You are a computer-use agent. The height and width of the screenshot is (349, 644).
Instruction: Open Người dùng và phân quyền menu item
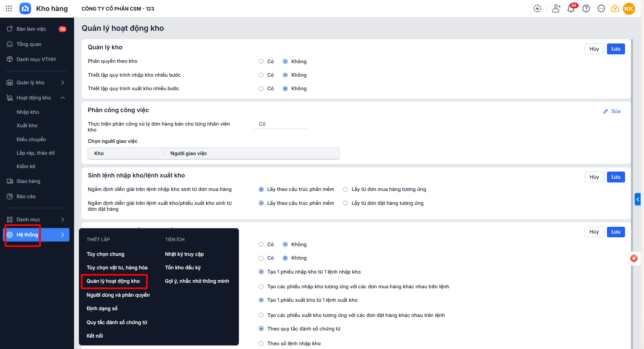[118, 295]
